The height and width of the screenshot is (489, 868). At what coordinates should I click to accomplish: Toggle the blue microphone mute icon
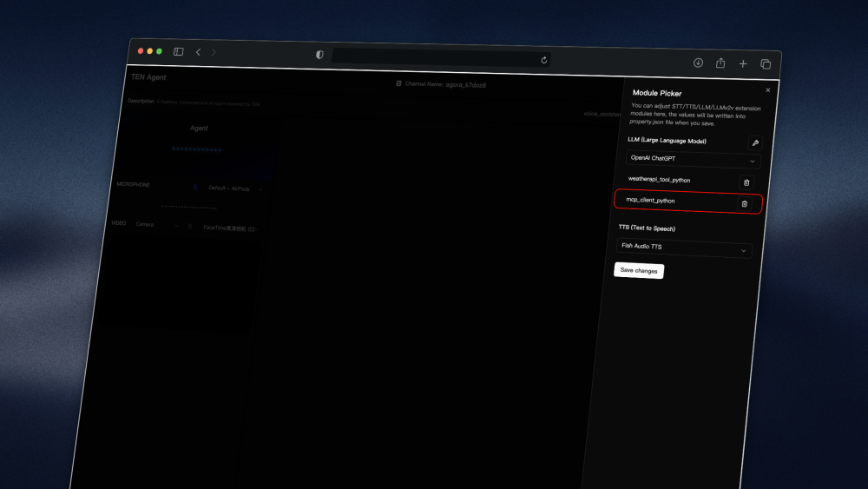coord(194,188)
